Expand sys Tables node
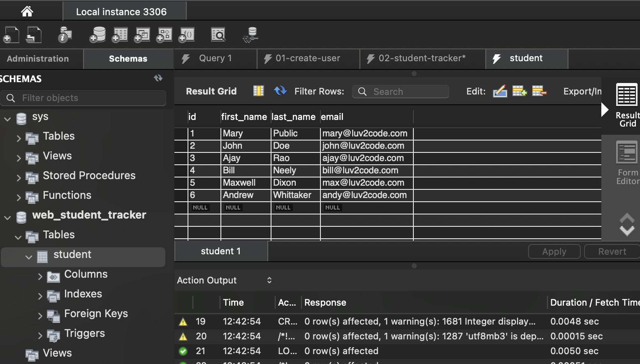 pyautogui.click(x=19, y=138)
